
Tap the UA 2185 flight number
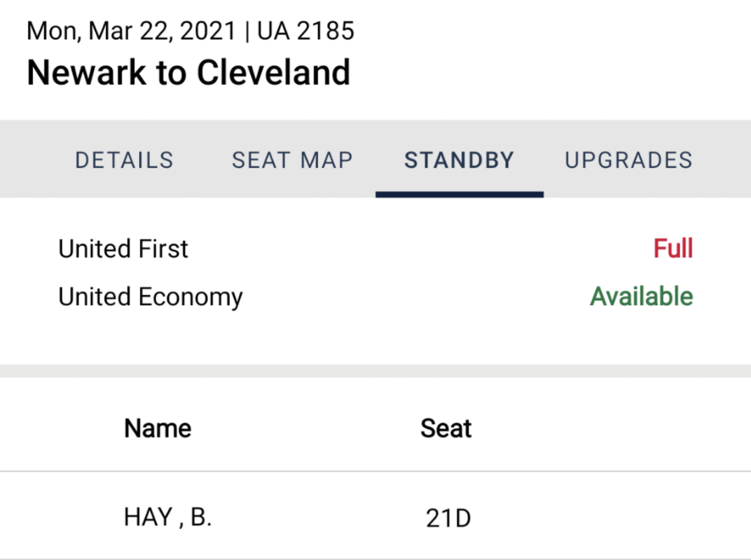coord(305,31)
